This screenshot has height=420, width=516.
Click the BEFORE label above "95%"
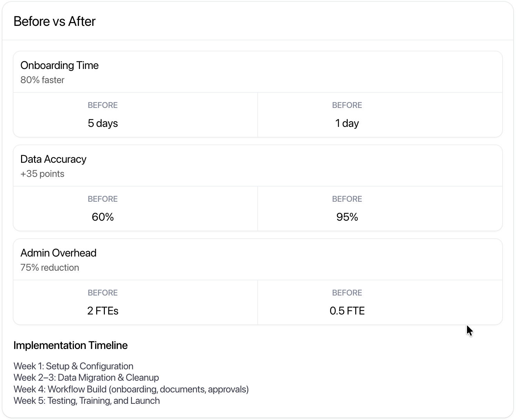point(347,199)
